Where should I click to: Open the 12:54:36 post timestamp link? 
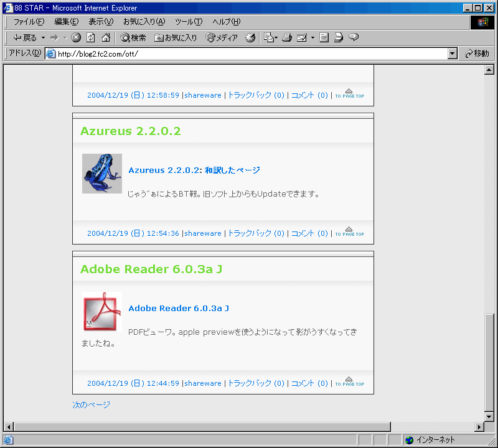click(x=133, y=233)
